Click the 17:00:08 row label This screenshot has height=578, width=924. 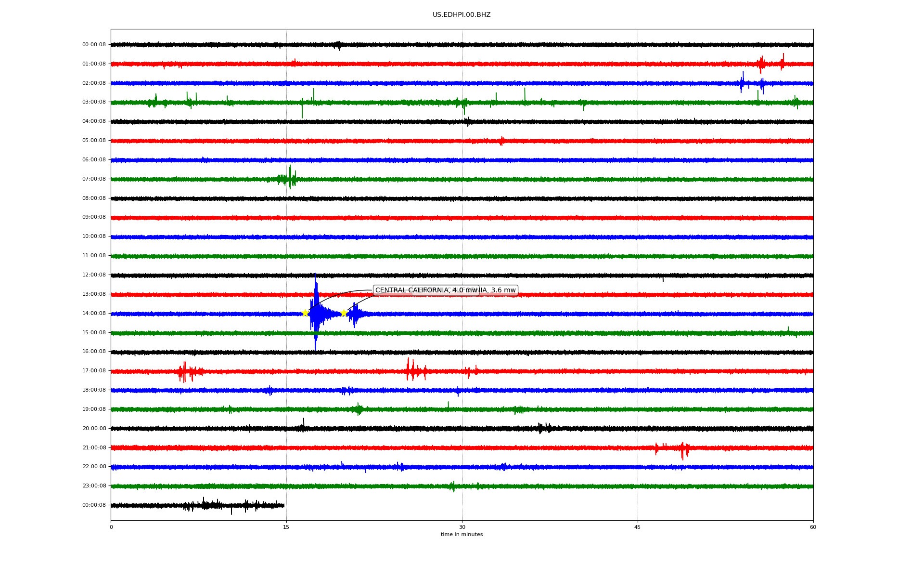coord(94,371)
